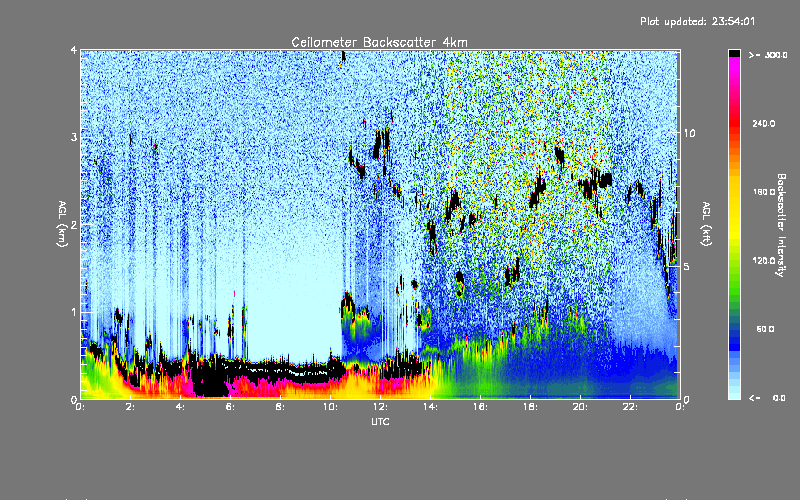
Task: Select the '8:' tick on the UTC axis
Action: 281,407
